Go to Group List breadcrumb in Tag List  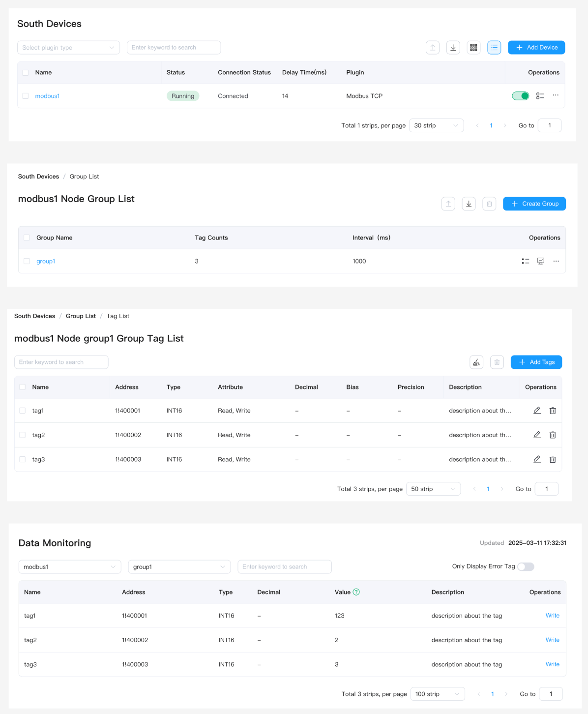81,316
